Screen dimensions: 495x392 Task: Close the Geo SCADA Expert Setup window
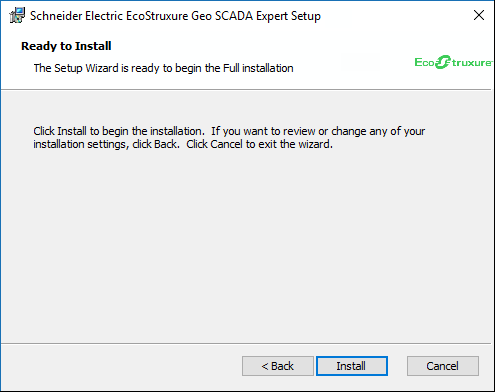point(479,15)
